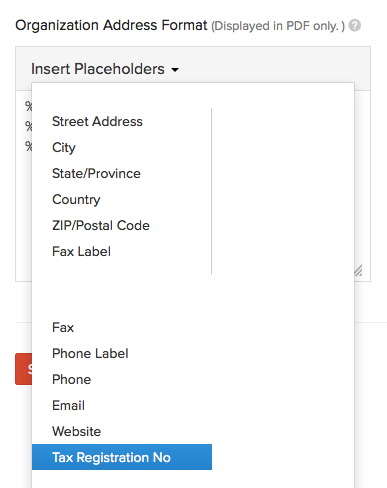Screen dimensions: 387x488
Task: Select the Email placeholder
Action: pyautogui.click(x=122, y=405)
